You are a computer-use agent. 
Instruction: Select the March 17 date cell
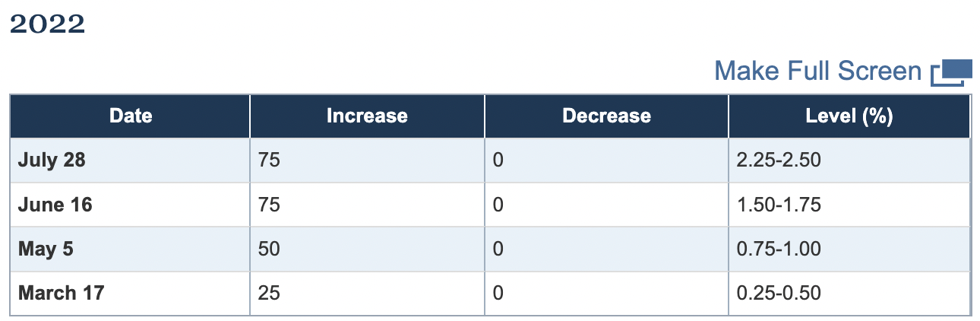pyautogui.click(x=61, y=293)
